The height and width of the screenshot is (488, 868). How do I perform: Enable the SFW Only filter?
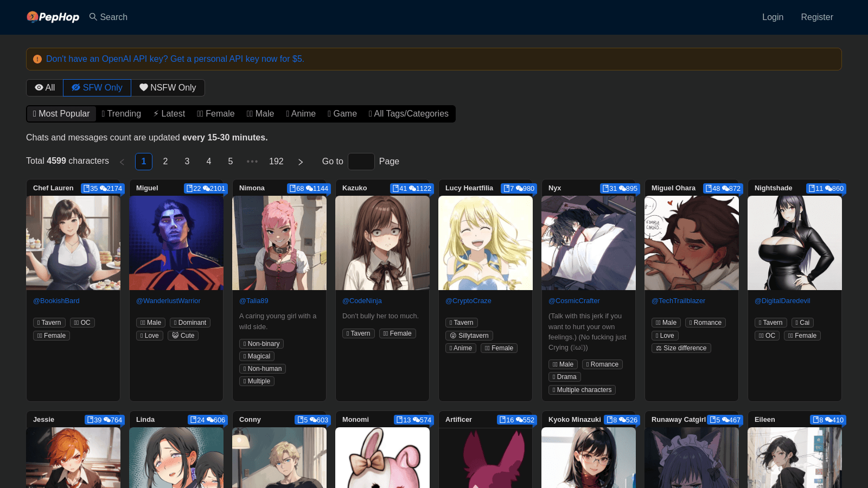(97, 88)
